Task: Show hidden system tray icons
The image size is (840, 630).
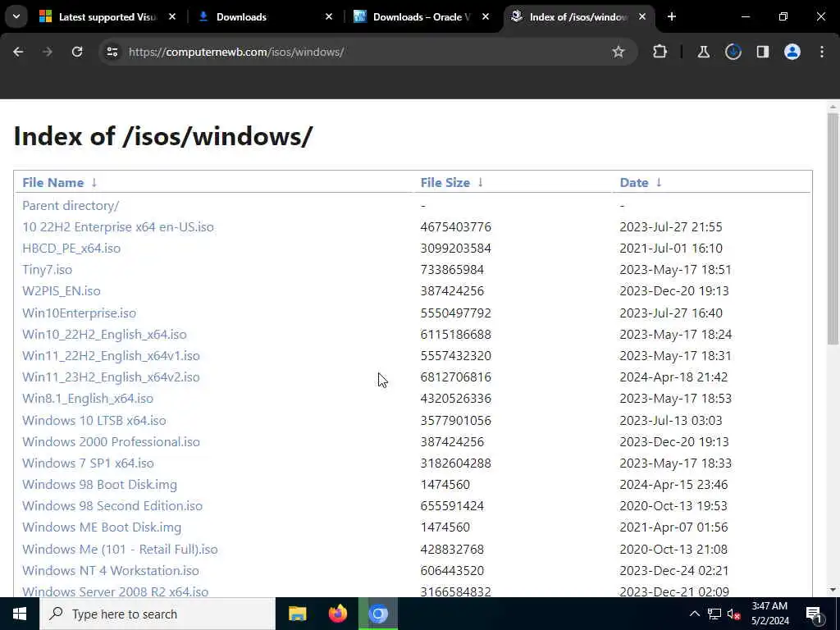Action: [694, 614]
